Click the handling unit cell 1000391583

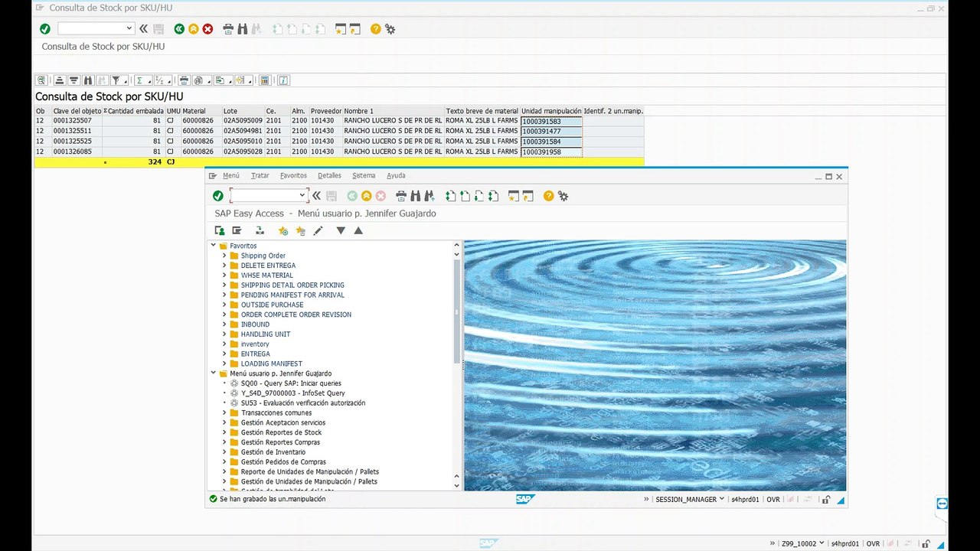pyautogui.click(x=551, y=122)
